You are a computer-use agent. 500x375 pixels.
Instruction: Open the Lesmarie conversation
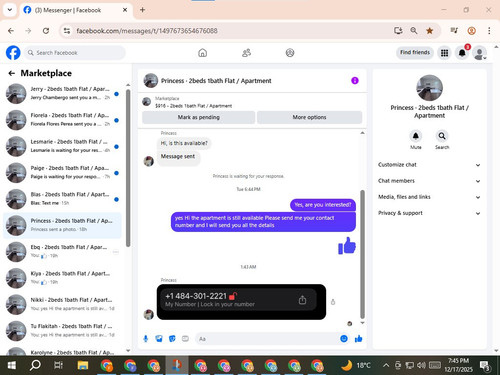(x=62, y=146)
